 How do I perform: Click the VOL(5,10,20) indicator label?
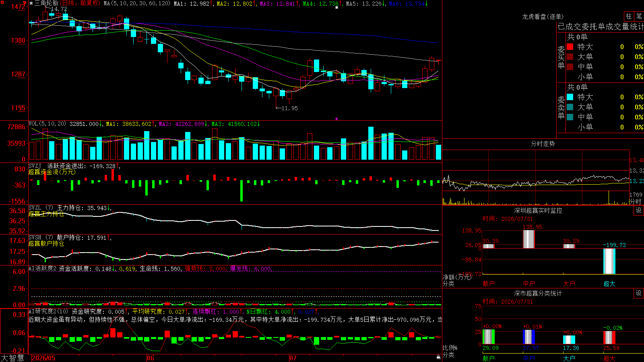click(47, 124)
